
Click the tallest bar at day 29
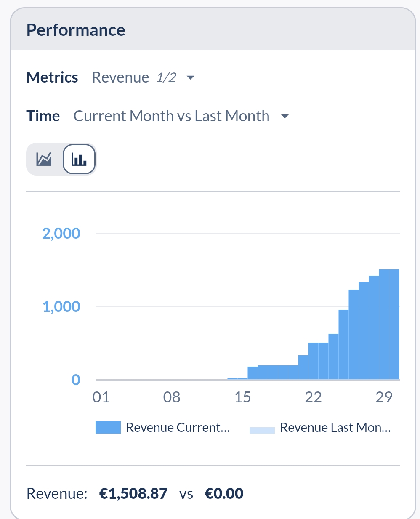pos(384,325)
